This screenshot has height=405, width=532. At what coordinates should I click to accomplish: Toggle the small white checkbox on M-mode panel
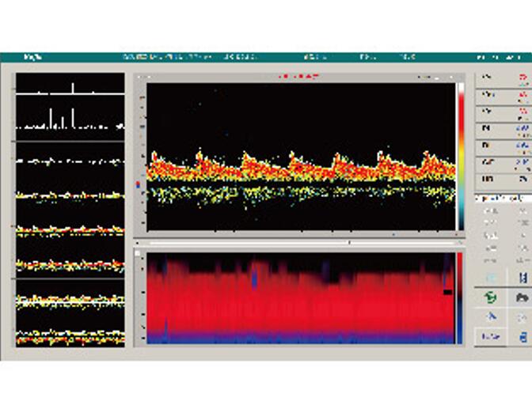click(x=139, y=254)
